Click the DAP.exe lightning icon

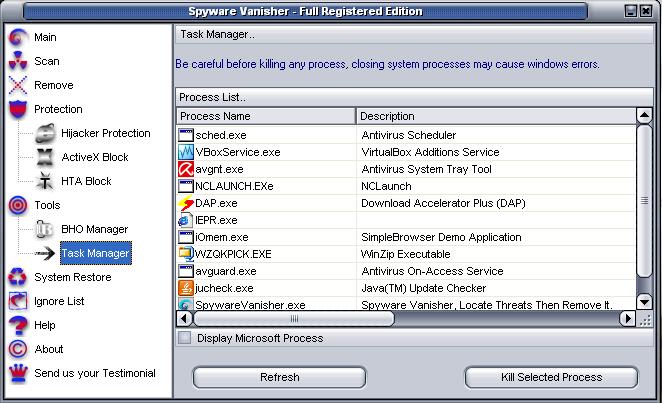click(186, 203)
